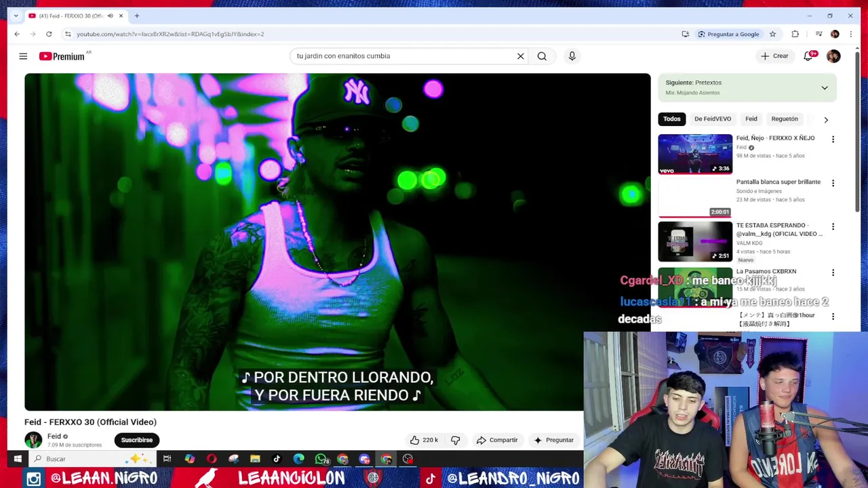868x488 pixels.
Task: Open FERXXO X ÑEJO thumbnail
Action: pos(695,154)
